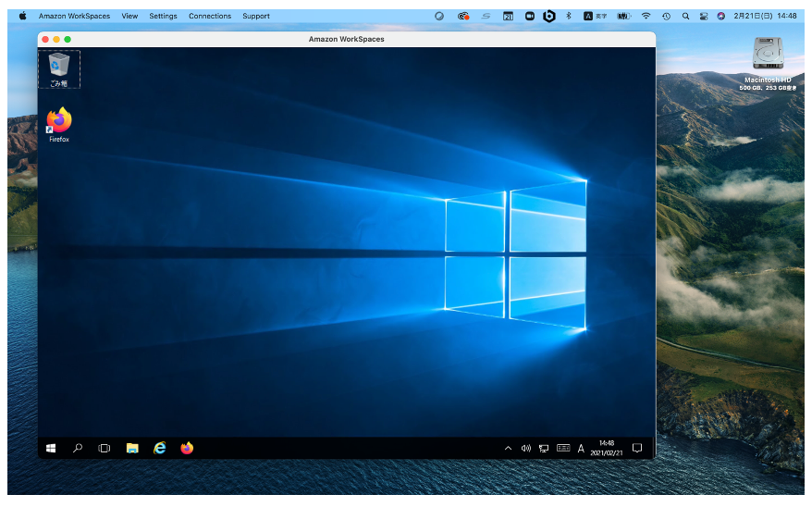Open the circular icon left of Creative Cloud
This screenshot has width=812, height=507.
[x=439, y=16]
